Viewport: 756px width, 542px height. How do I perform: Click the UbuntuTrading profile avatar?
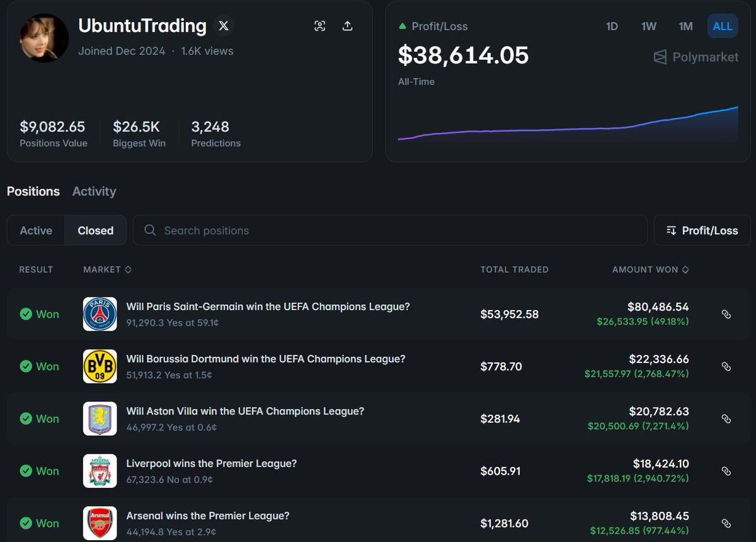click(x=44, y=38)
